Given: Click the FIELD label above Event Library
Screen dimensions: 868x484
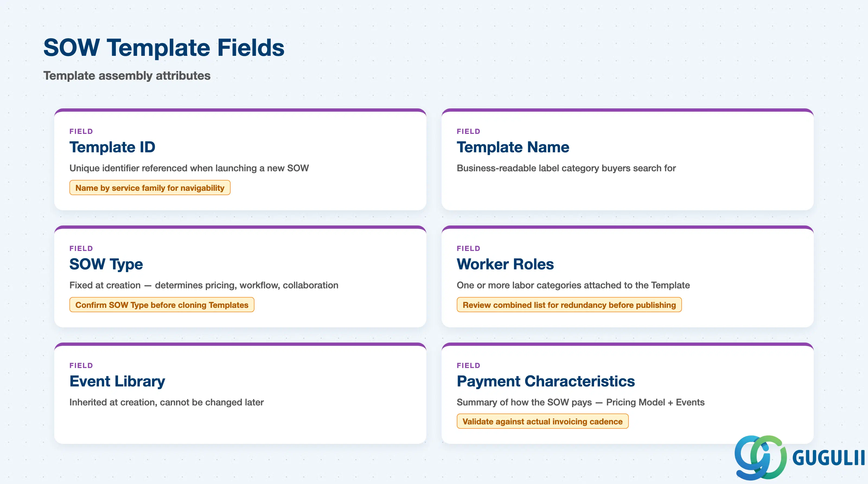Looking at the screenshot, I should pos(81,366).
